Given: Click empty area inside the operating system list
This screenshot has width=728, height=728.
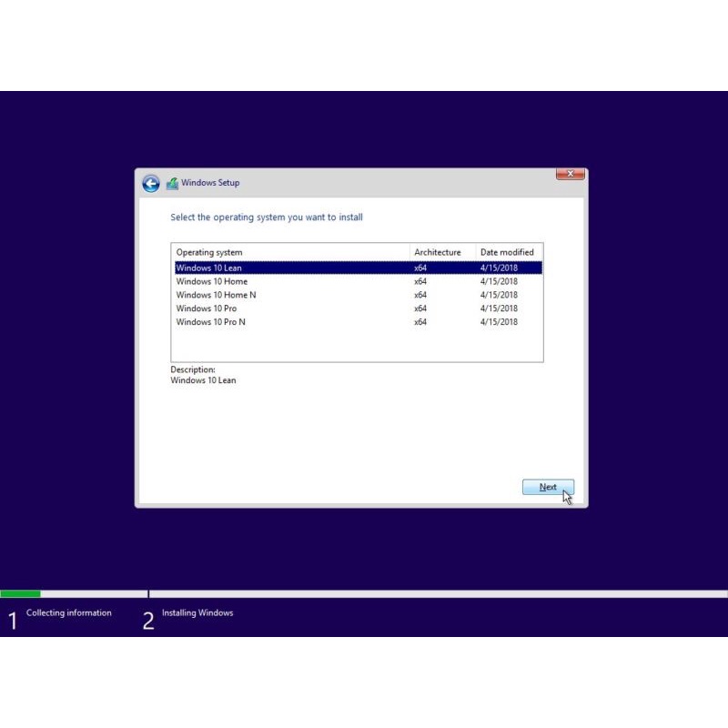Looking at the screenshot, I should pos(355,346).
